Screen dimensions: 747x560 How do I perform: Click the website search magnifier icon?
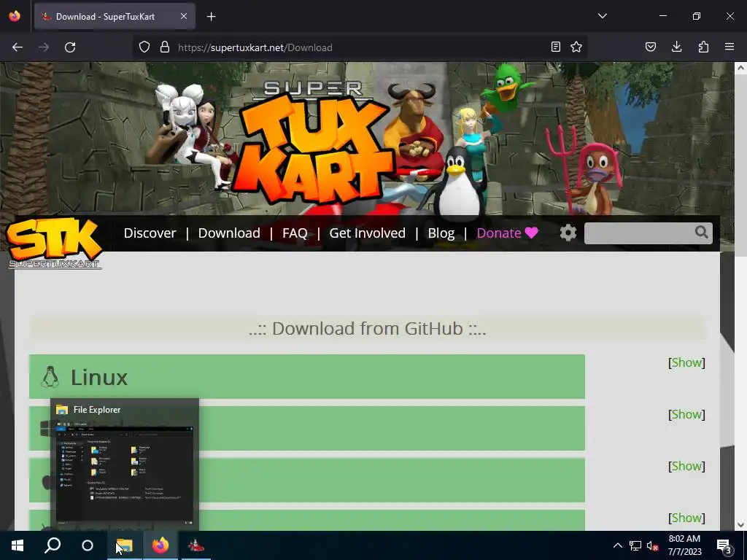click(701, 233)
